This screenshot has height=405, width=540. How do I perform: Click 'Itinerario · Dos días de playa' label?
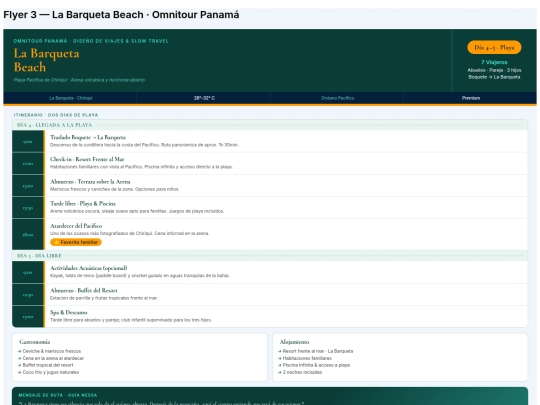(56, 115)
